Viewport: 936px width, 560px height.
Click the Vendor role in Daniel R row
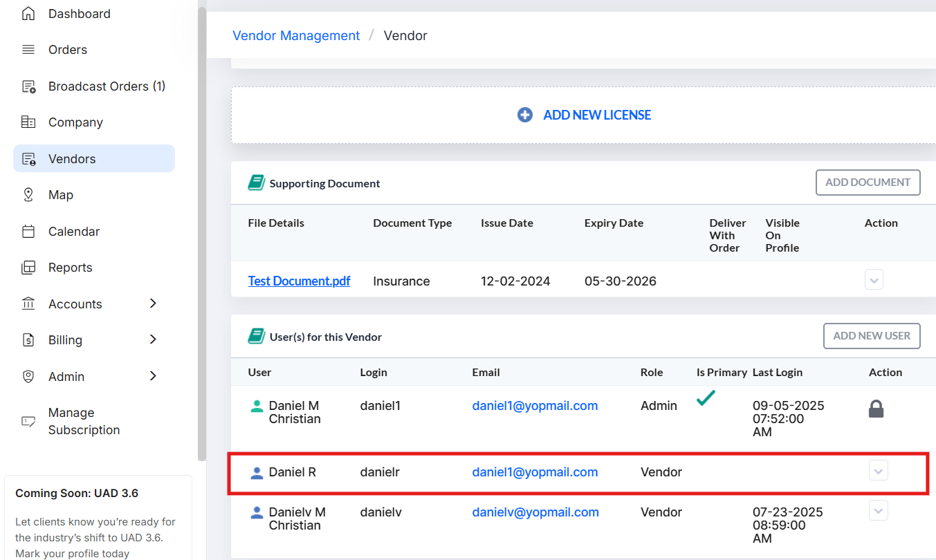[661, 472]
